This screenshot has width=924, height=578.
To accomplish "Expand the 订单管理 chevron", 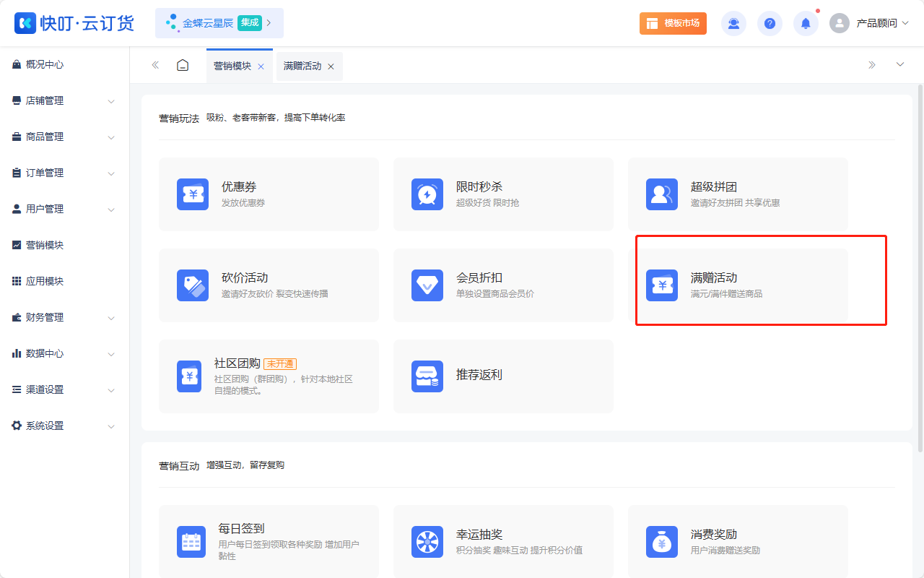I will [x=111, y=173].
